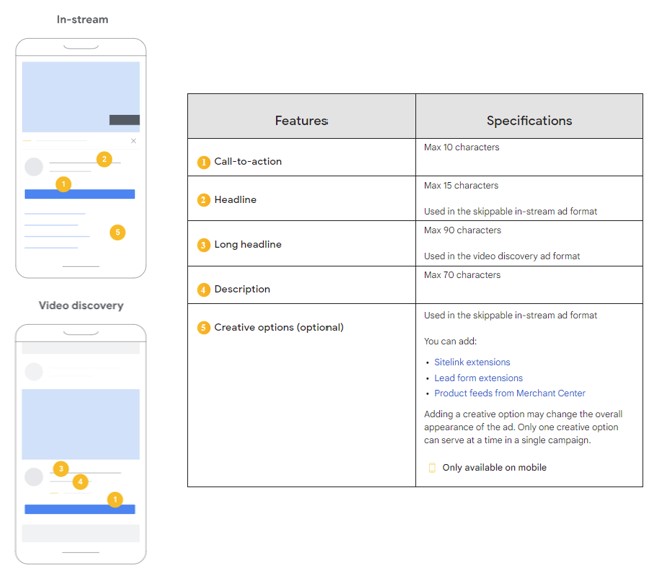
Task: Click the number 3 badge next to Long headline
Action: click(x=203, y=245)
